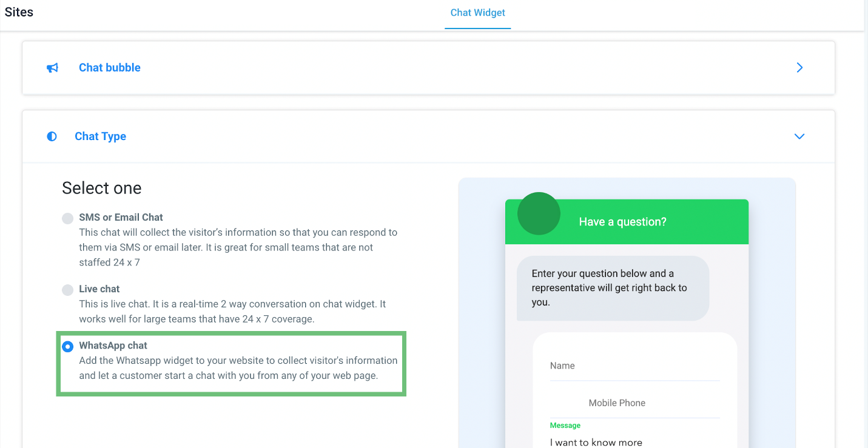Click the 'Have a question?' preview header
Image resolution: width=868 pixels, height=448 pixels.
click(622, 222)
